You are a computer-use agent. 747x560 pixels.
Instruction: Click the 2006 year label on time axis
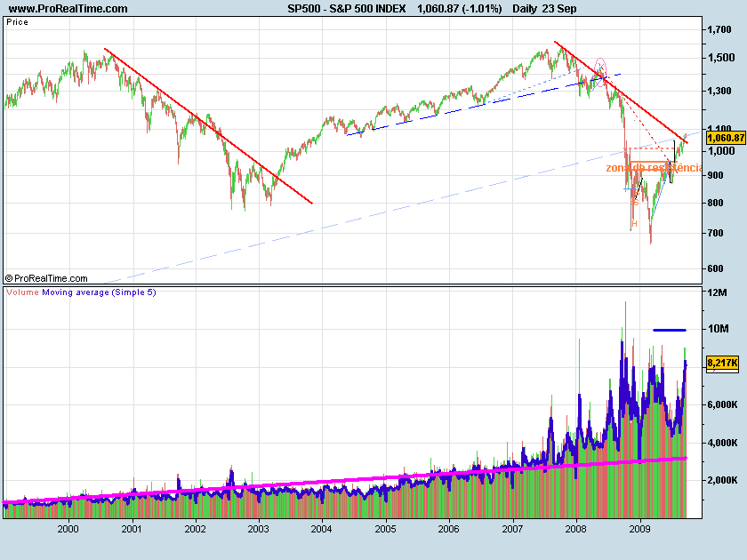449,529
